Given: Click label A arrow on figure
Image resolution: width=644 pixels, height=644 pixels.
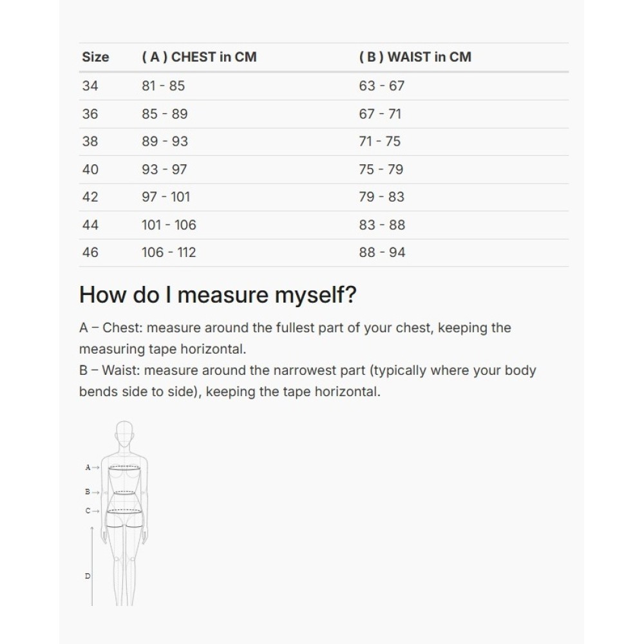Looking at the screenshot, I should 92,468.
